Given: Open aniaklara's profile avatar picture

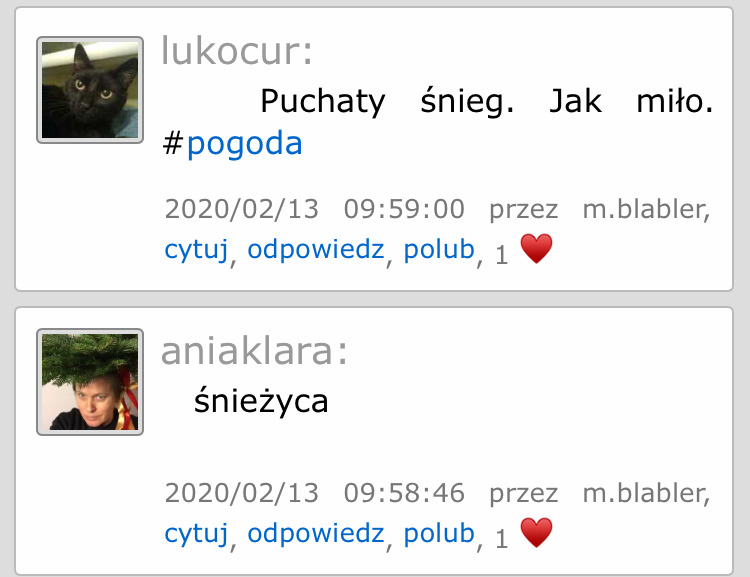Looking at the screenshot, I should coord(90,382).
